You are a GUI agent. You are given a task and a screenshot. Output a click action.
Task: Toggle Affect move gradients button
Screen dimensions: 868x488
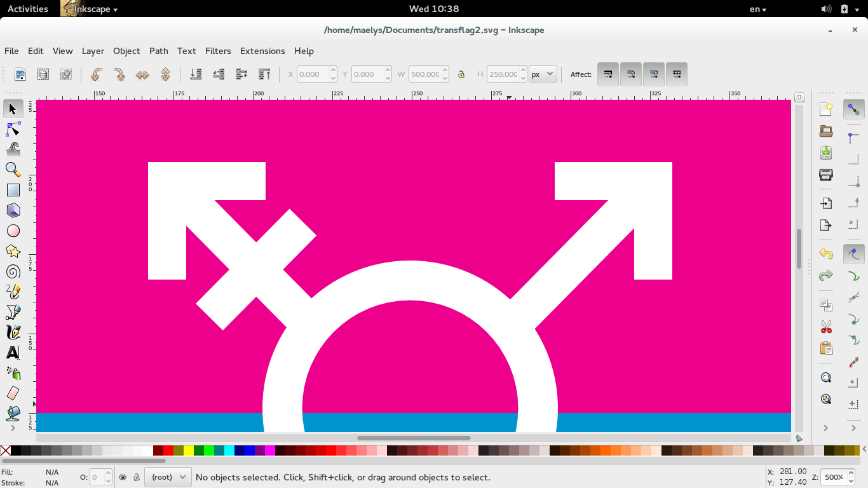tap(654, 74)
